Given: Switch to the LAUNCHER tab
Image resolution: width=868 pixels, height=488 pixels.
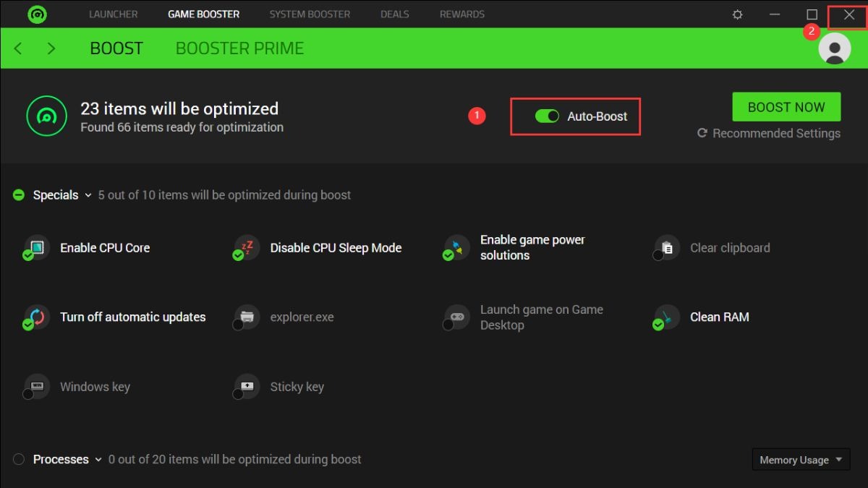Looking at the screenshot, I should pos(114,14).
